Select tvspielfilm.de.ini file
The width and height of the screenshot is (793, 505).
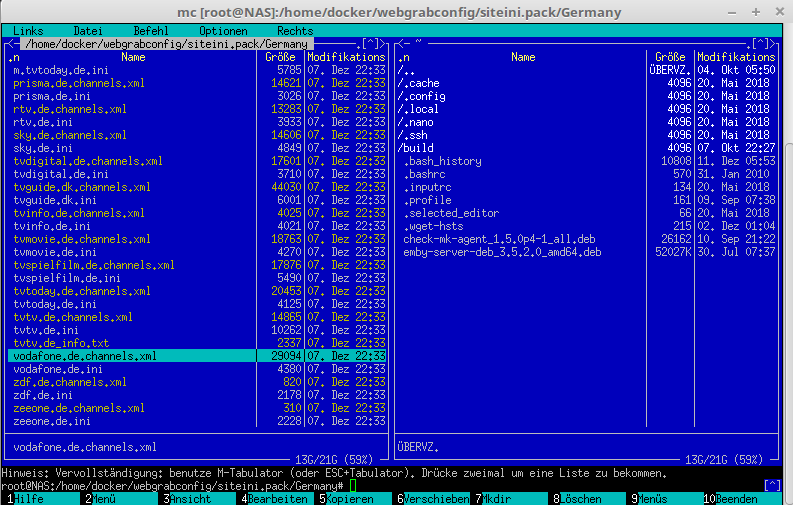point(67,278)
